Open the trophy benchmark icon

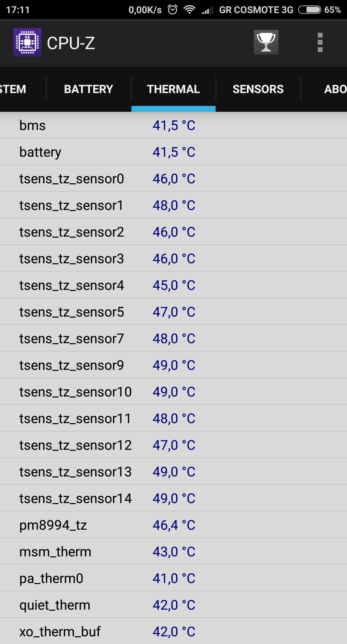pos(266,42)
